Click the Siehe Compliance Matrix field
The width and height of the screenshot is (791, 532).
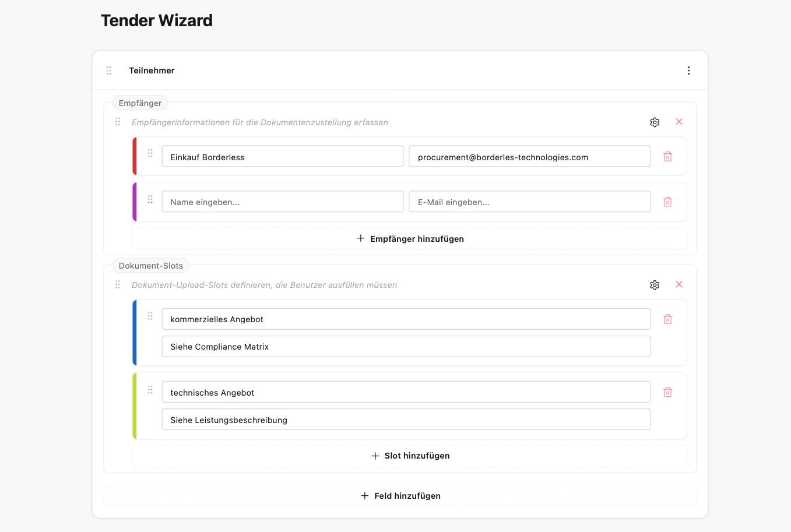[x=406, y=347]
